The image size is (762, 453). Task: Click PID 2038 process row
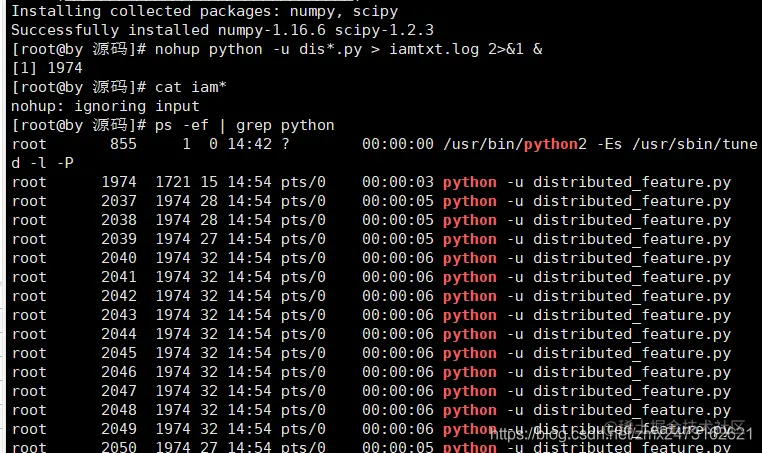(371, 220)
